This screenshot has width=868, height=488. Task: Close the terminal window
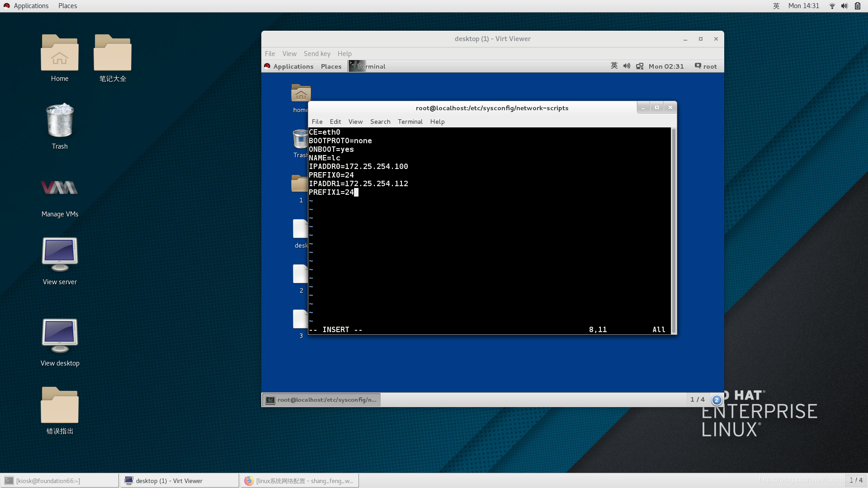(670, 108)
